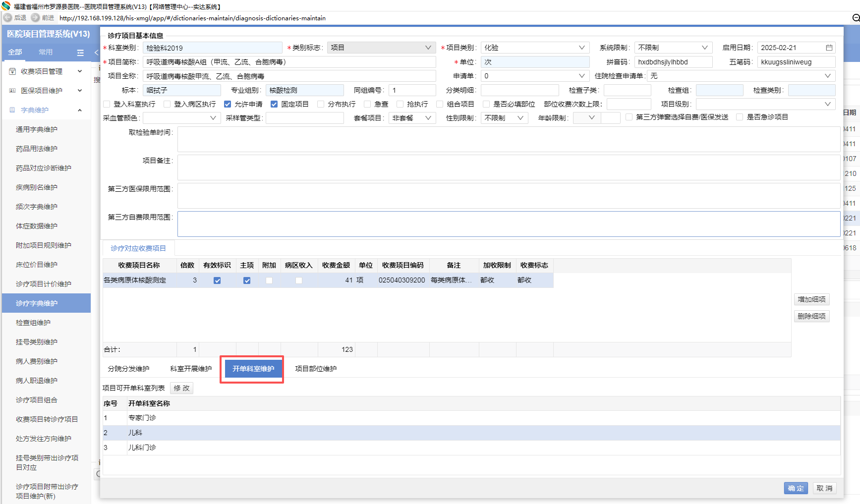The width and height of the screenshot is (860, 504).
Task: Uncheck 有效标识 for 各类病原体核酸测定 row
Action: tap(217, 280)
